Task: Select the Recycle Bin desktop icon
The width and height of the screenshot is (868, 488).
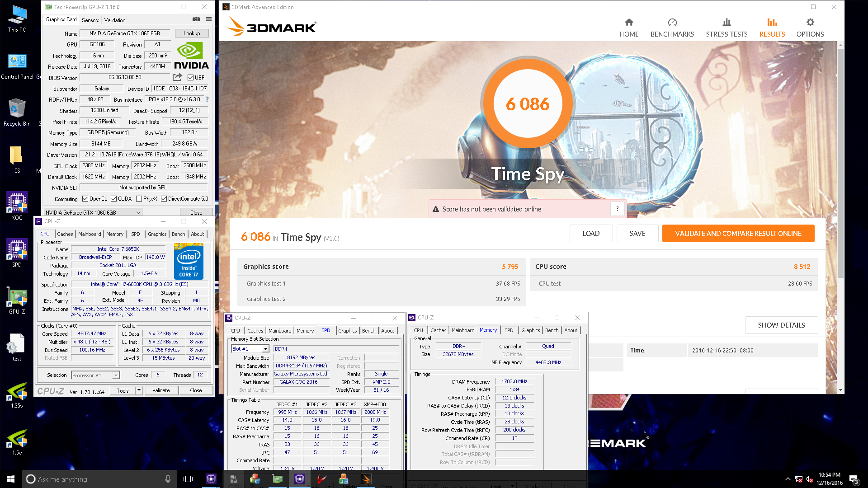Action: (x=17, y=113)
